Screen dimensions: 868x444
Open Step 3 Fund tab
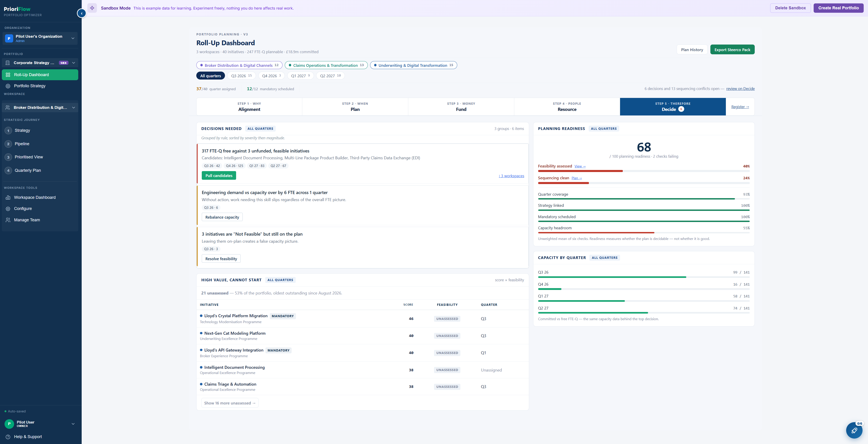(x=461, y=107)
